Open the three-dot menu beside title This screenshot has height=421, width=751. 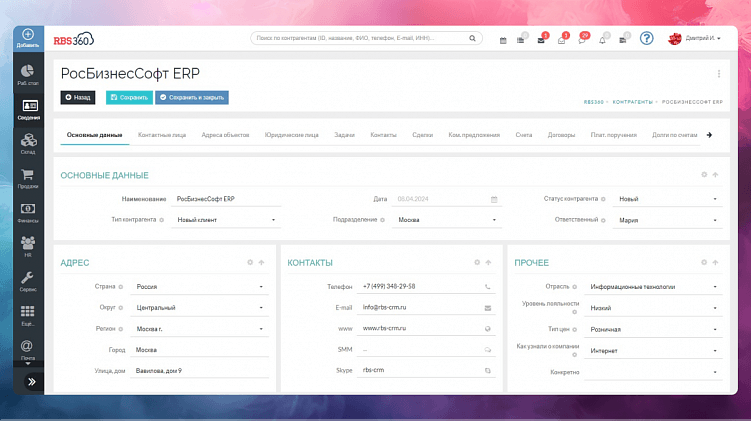click(719, 74)
